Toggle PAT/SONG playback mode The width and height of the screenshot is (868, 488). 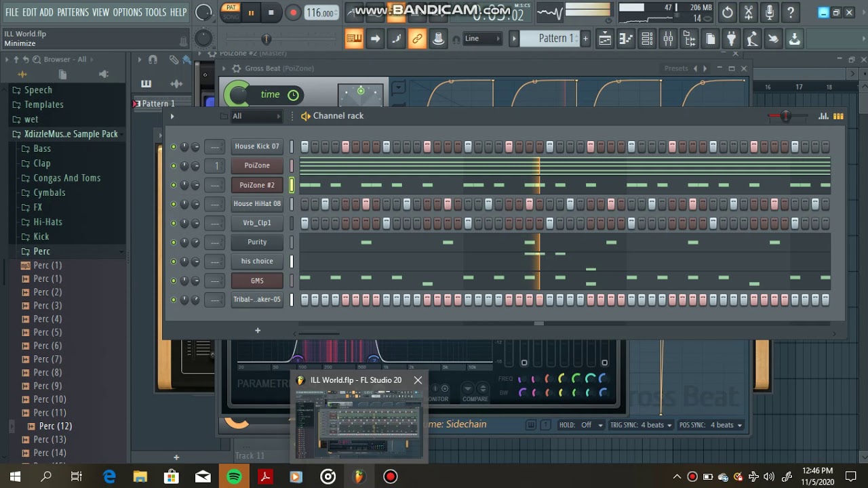pos(231,12)
